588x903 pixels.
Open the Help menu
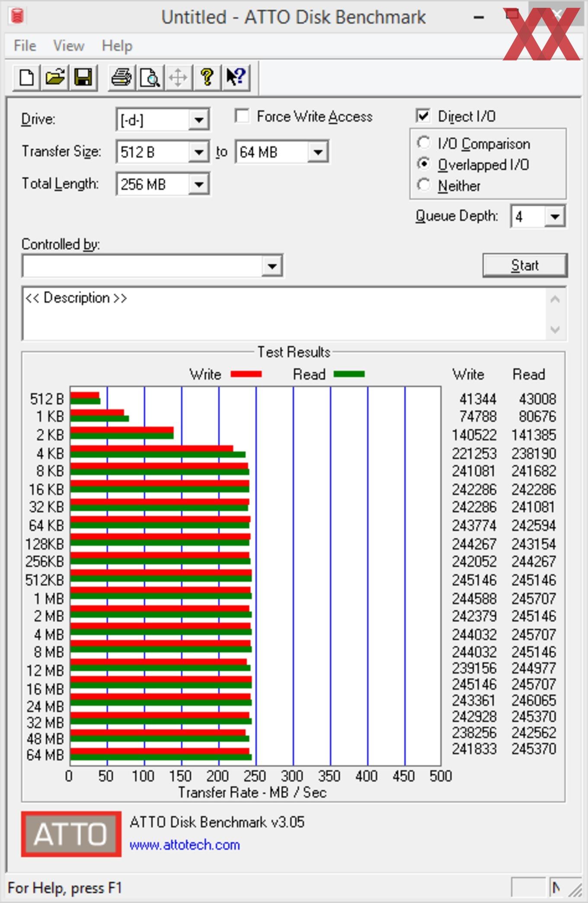point(117,46)
